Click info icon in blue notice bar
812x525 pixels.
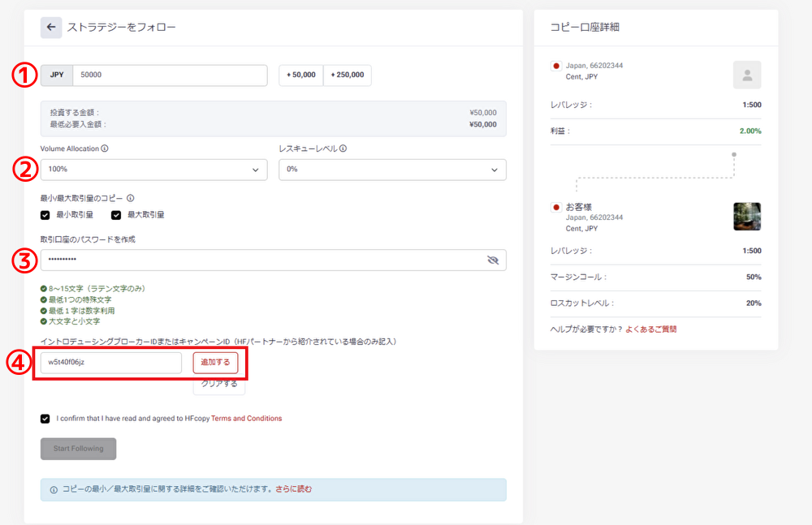(x=54, y=489)
